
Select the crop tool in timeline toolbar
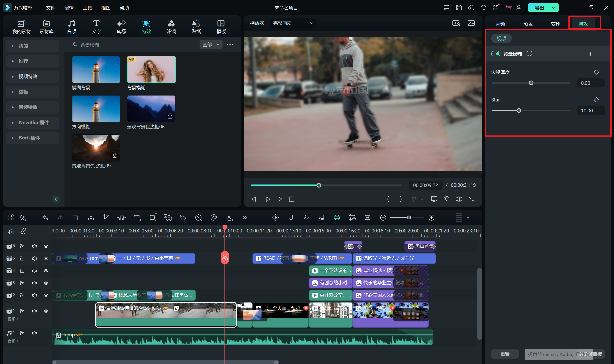coord(106,217)
